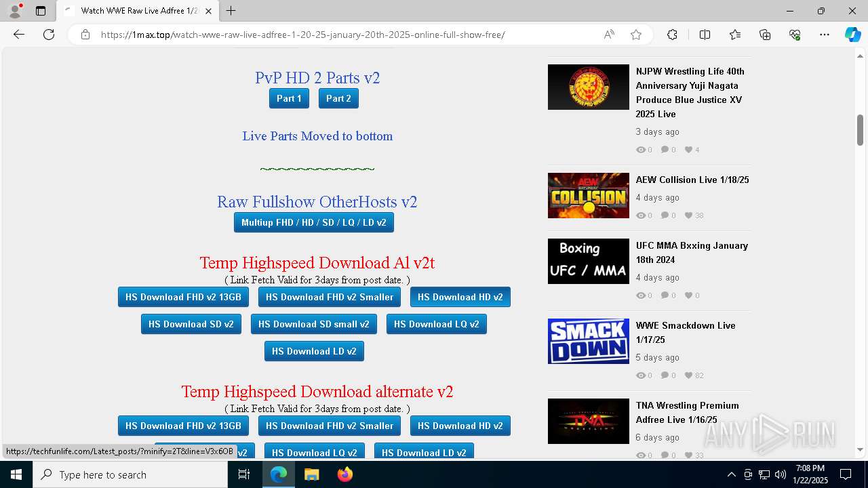Screen dimensions: 868x488
Task: Launch Firefox from the taskbar
Action: click(x=344, y=474)
